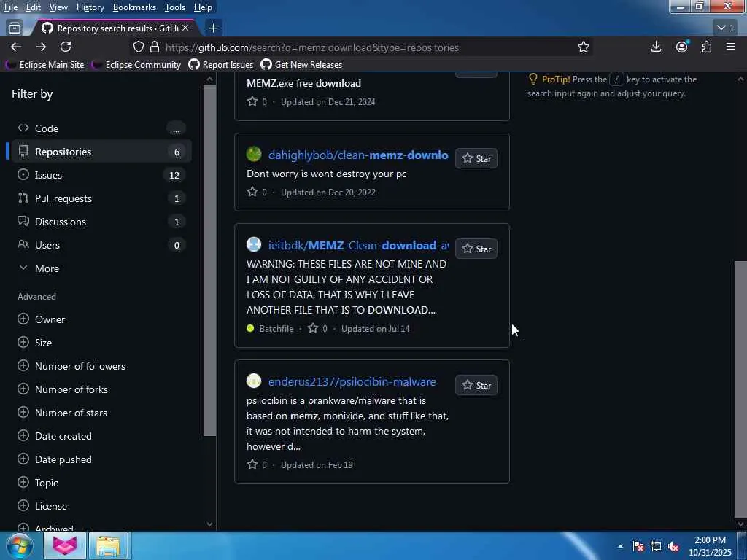This screenshot has width=747, height=560.
Task: Filter results by Code
Action: point(101,128)
